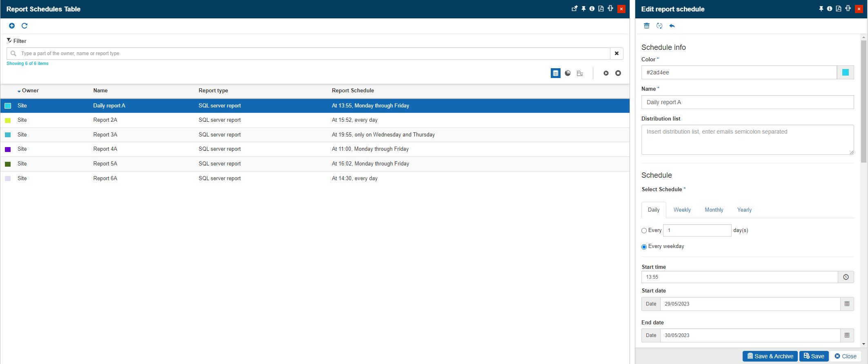Click the Distribution list text area
This screenshot has width=868, height=364.
[x=747, y=140]
